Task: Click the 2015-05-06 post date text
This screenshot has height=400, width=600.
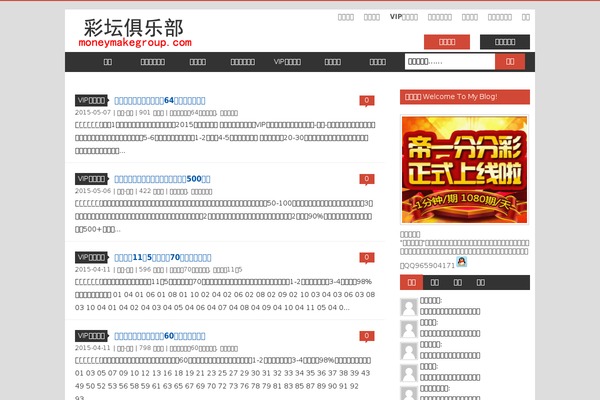Action: [x=93, y=191]
